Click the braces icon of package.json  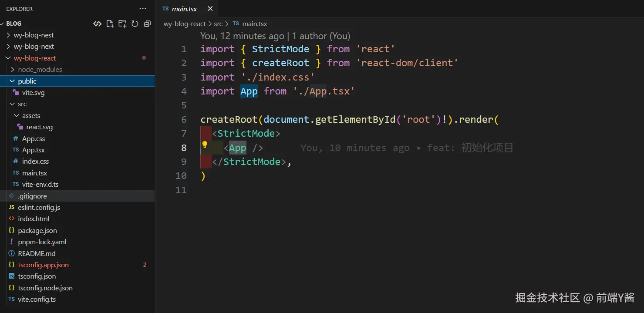click(x=11, y=230)
